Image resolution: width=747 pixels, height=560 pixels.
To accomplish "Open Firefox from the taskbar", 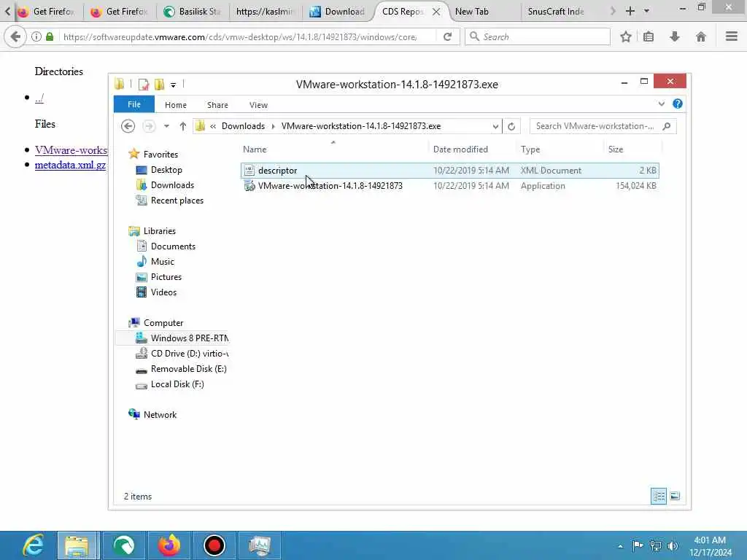I will (x=169, y=545).
